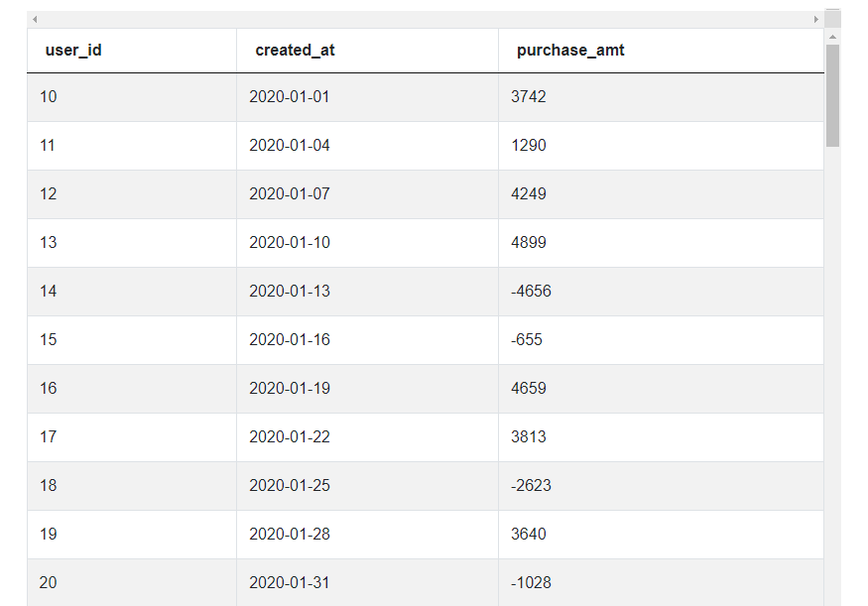Select the date cell 2020-01-16

tap(290, 339)
